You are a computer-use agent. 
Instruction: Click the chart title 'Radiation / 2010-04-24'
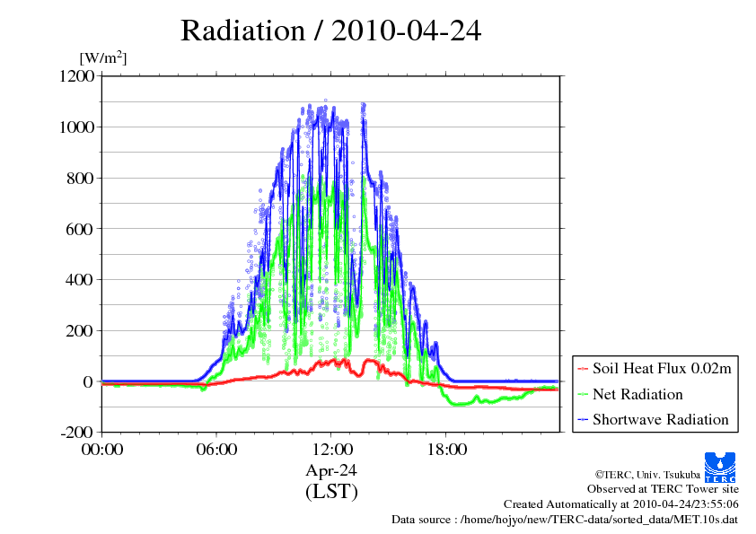330,31
